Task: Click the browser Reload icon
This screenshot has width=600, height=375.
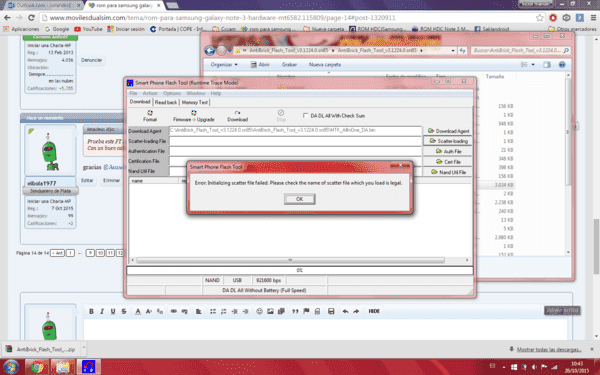Action: click(x=31, y=18)
